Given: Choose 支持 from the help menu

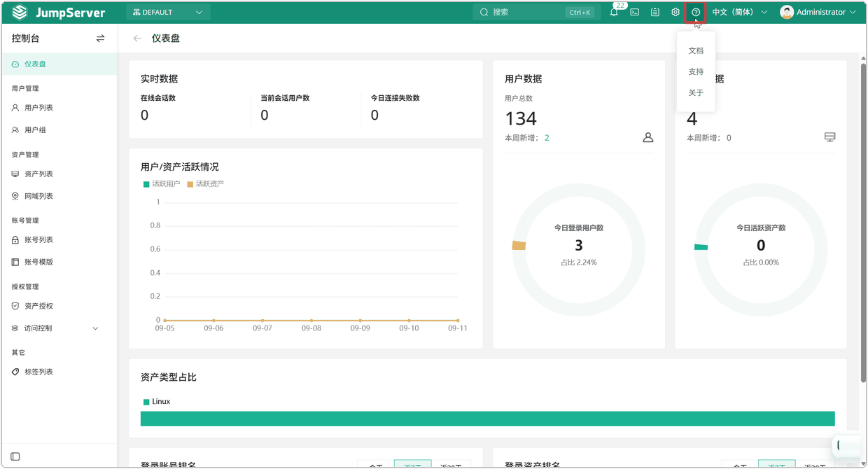Looking at the screenshot, I should click(x=696, y=71).
